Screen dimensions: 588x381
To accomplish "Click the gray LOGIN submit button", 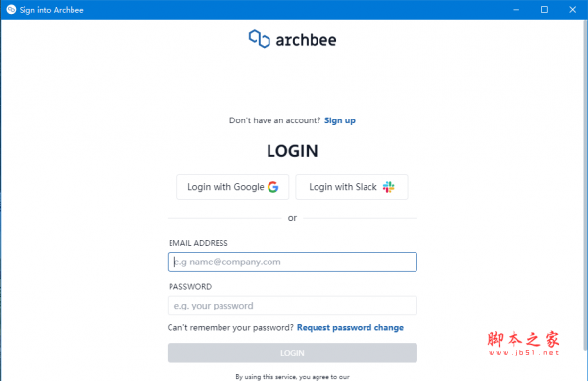I will [292, 353].
